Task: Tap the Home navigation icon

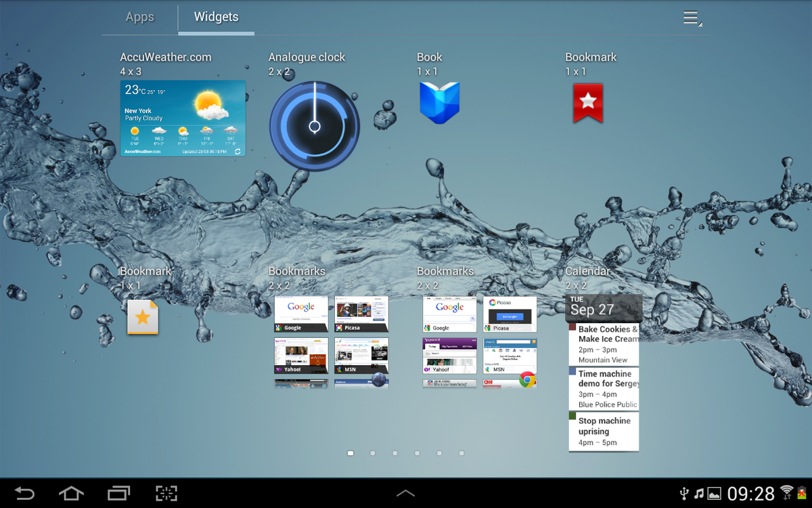Action: [72, 493]
